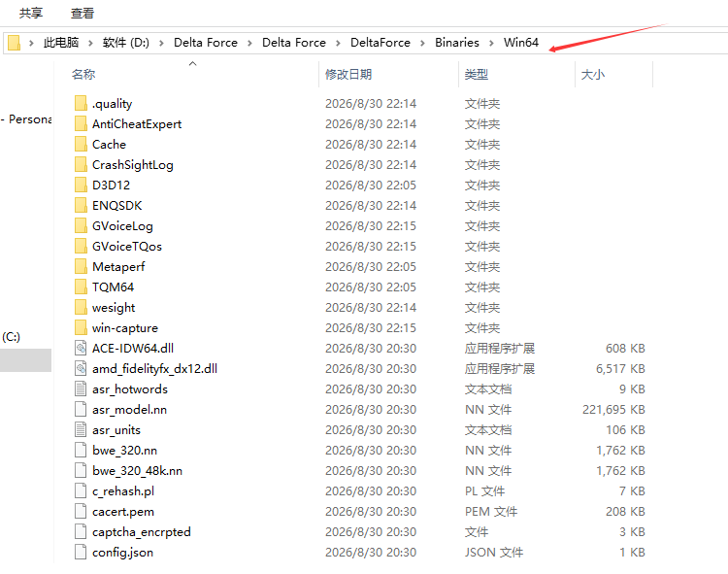Select the asr_model.nn file name
The height and width of the screenshot is (574, 728).
(x=129, y=410)
